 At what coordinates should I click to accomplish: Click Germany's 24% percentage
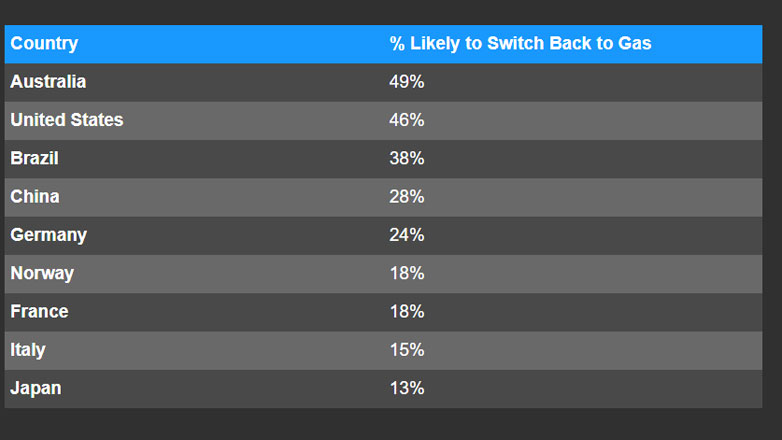point(407,235)
